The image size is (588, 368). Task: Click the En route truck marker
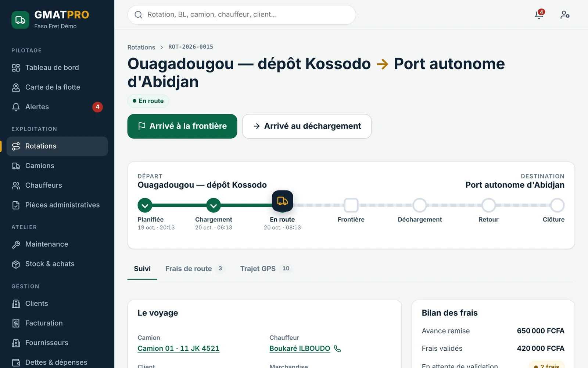[282, 201]
